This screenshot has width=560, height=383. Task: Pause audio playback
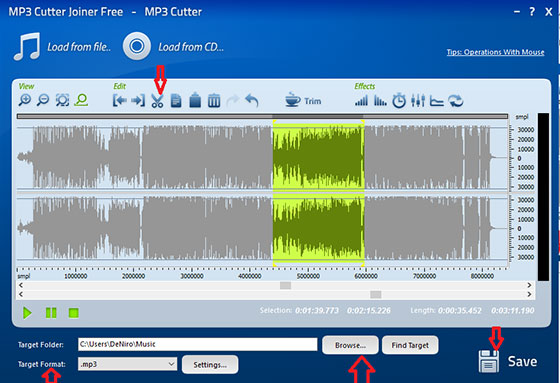click(x=51, y=313)
